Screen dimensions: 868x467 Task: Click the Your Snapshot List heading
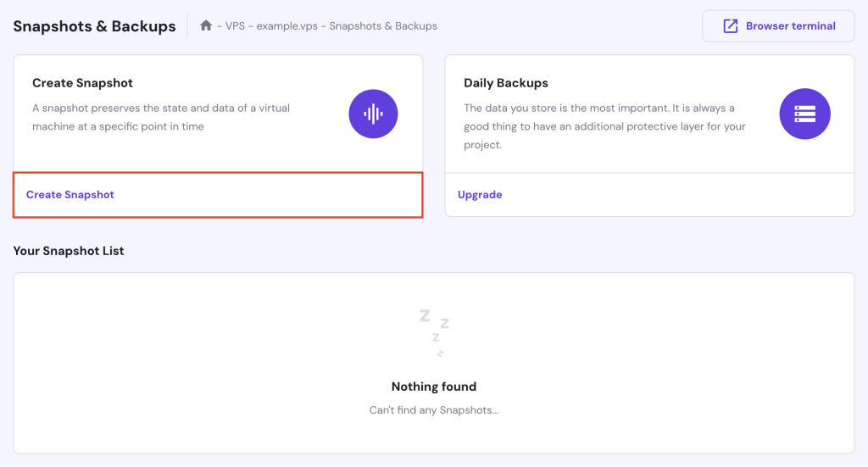pos(69,251)
